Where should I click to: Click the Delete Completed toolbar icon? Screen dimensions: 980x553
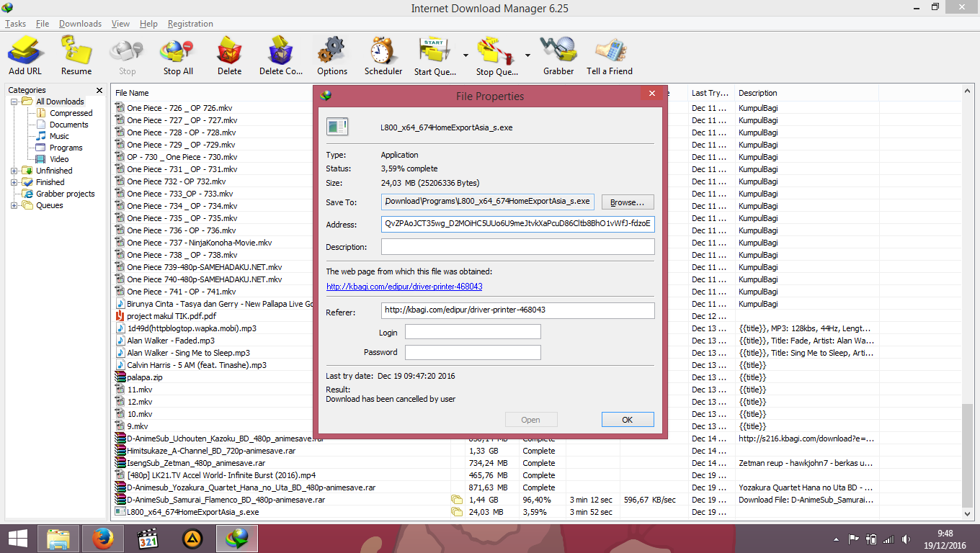[280, 50]
